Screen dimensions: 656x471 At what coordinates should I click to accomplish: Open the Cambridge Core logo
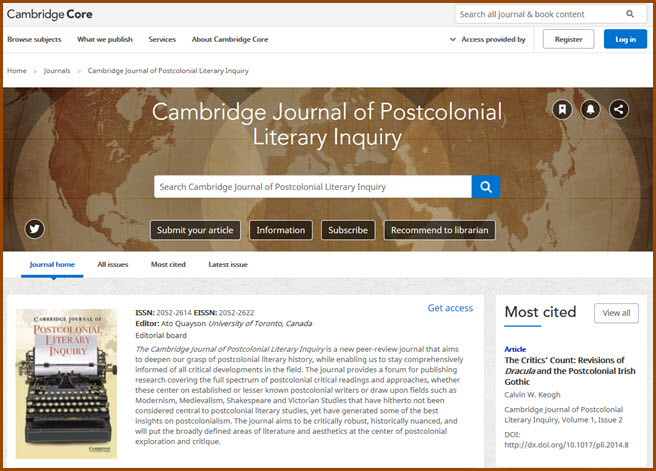point(50,14)
